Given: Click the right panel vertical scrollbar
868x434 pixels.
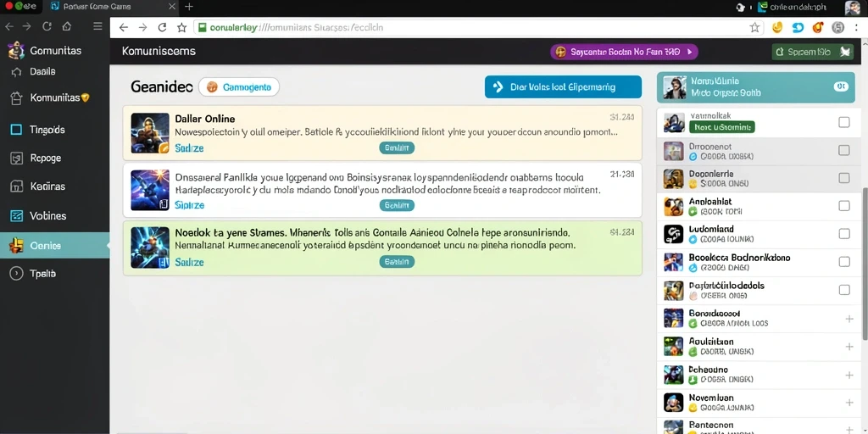Looking at the screenshot, I should click(x=865, y=263).
